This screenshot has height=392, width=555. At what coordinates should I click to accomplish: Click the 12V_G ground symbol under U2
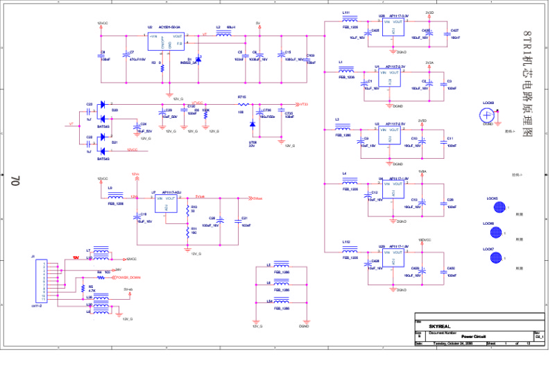click(169, 96)
